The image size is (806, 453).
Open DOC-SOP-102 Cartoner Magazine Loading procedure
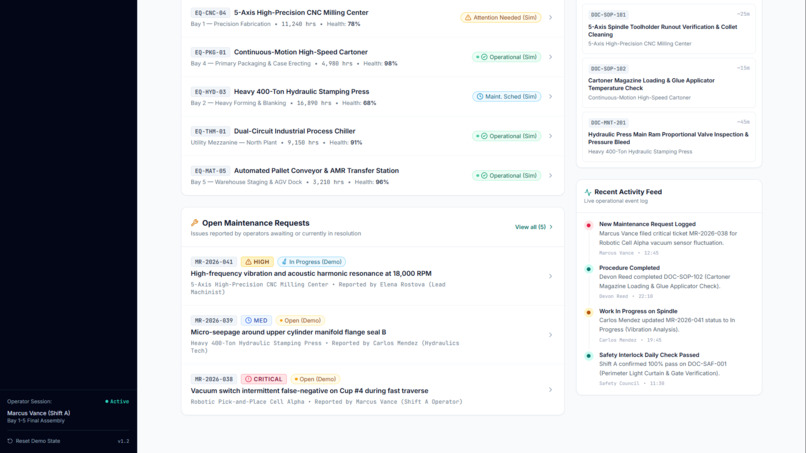point(669,83)
